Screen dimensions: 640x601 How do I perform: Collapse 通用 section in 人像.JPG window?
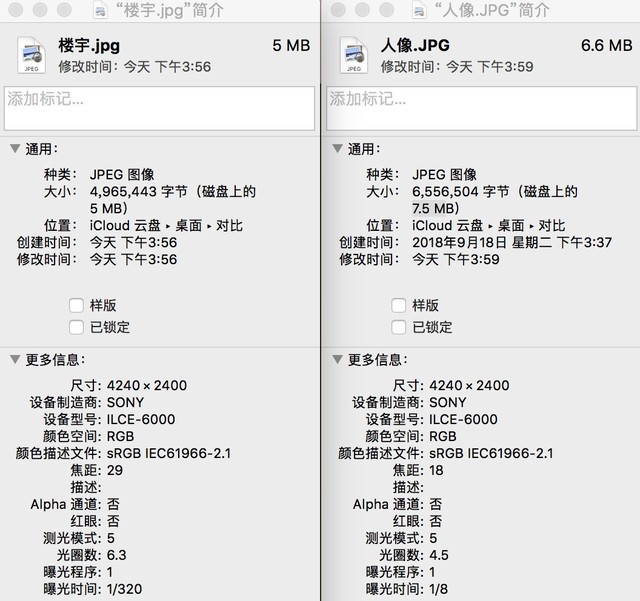(x=338, y=149)
